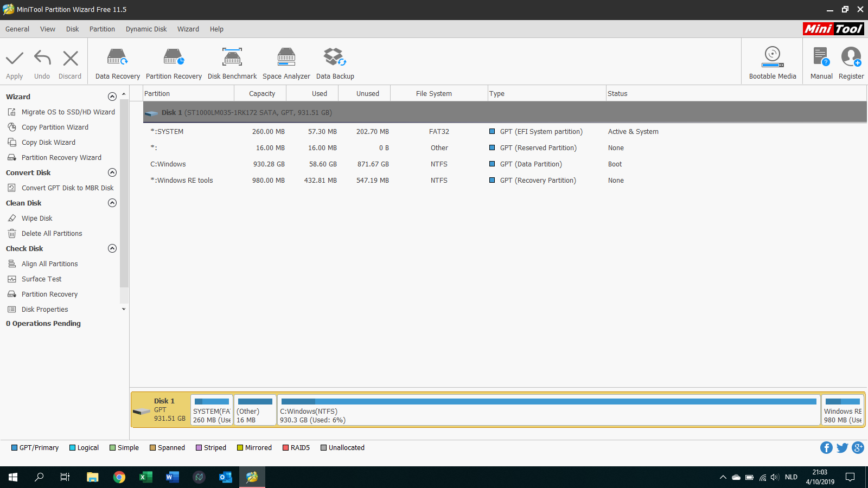
Task: Sort by the Capacity column header
Action: (261, 94)
